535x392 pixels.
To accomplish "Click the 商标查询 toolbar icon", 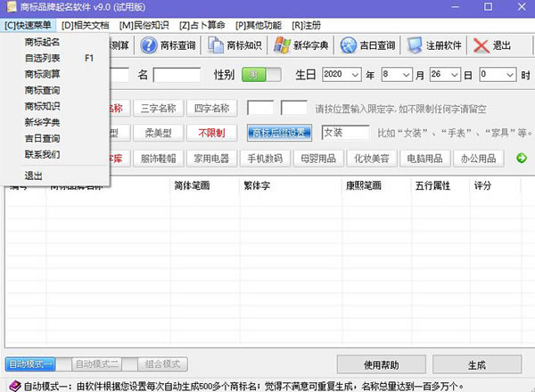I will pos(150,45).
